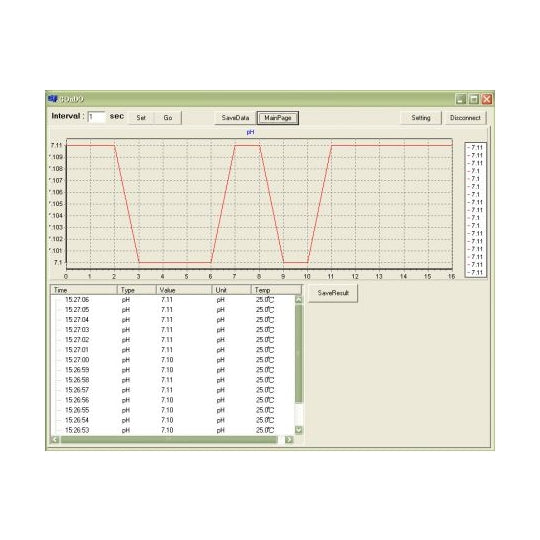Click the Unit column header
540x540 pixels.
point(231,290)
